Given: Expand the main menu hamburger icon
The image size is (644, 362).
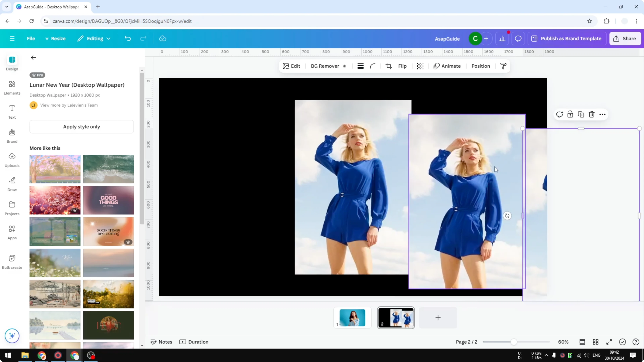Looking at the screenshot, I should (x=12, y=38).
